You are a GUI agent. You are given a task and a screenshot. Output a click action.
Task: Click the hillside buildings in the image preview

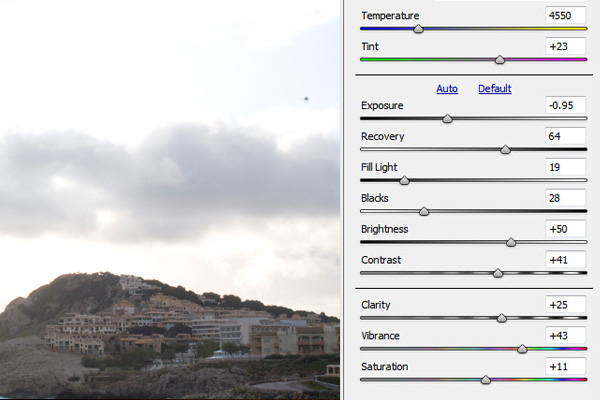click(x=191, y=325)
